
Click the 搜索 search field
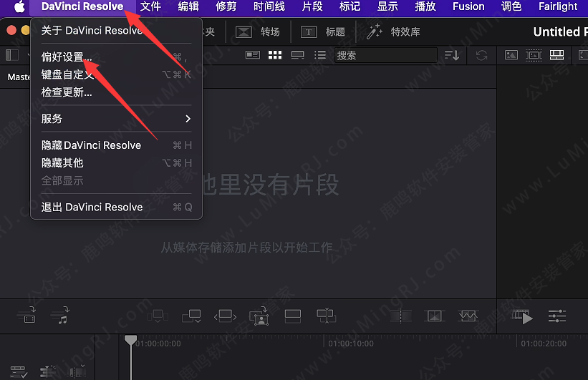386,56
